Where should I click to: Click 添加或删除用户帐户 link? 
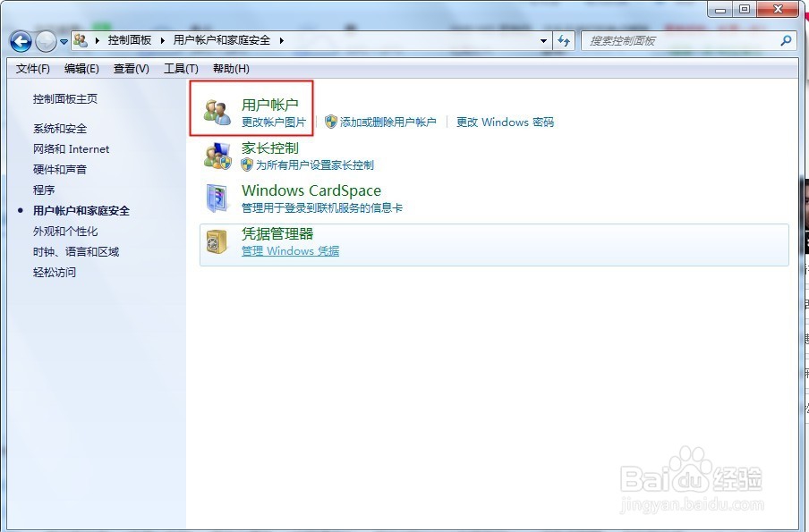pyautogui.click(x=388, y=122)
